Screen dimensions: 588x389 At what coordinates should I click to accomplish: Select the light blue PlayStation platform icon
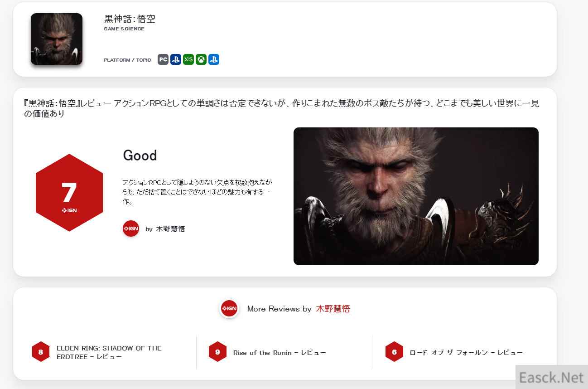214,59
